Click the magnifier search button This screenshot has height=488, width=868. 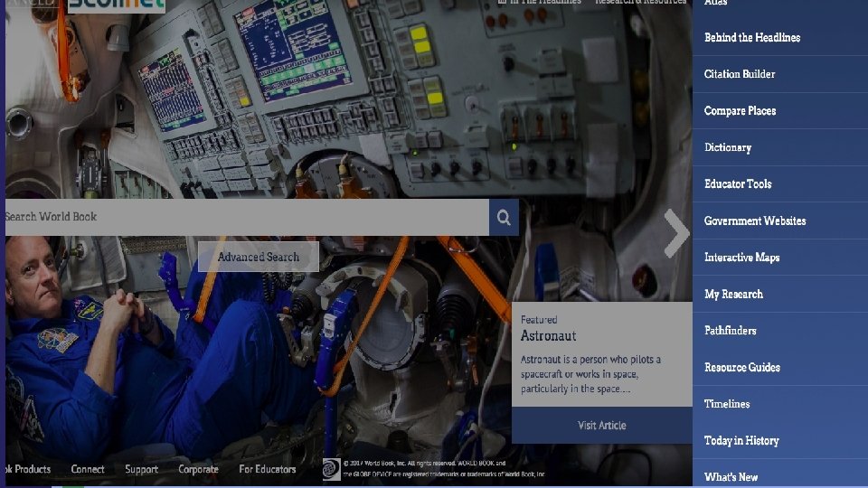(x=504, y=218)
